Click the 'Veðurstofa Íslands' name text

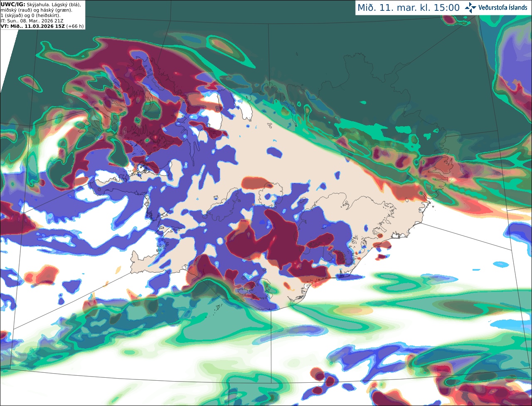click(x=503, y=7)
